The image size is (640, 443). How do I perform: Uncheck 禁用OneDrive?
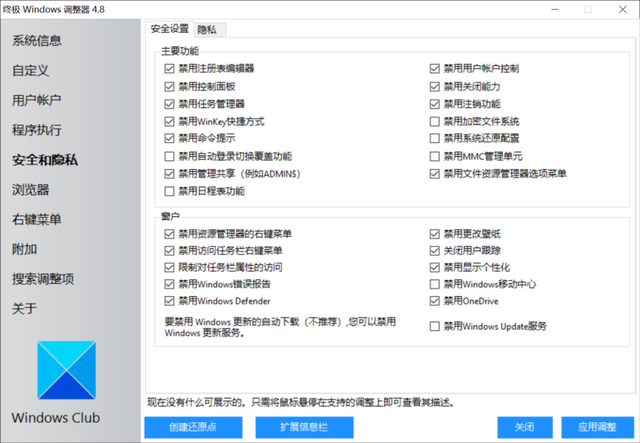pos(435,301)
